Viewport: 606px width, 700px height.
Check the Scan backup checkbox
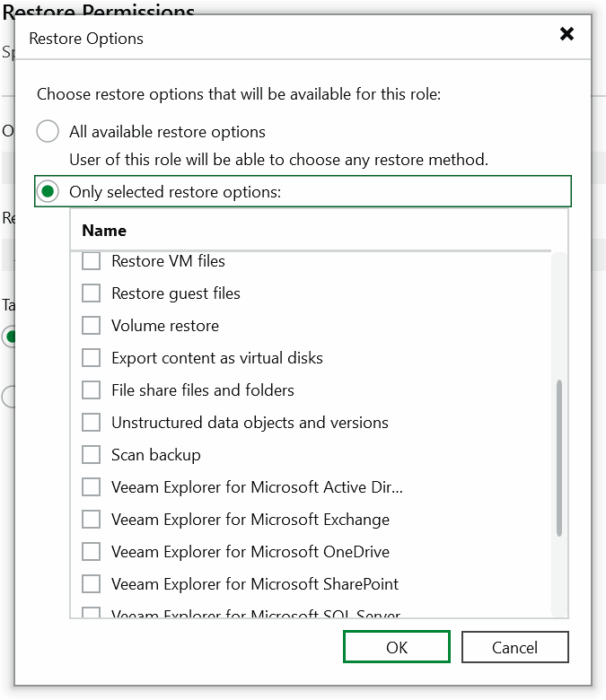(x=91, y=454)
